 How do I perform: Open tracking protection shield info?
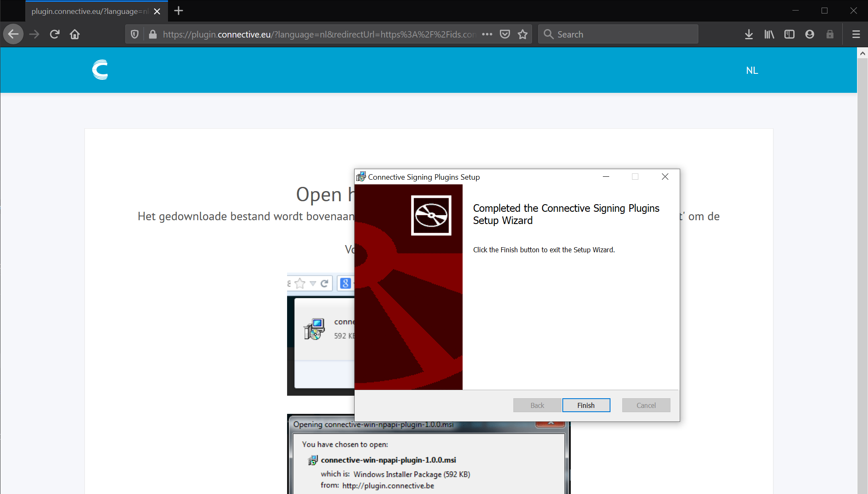point(135,34)
